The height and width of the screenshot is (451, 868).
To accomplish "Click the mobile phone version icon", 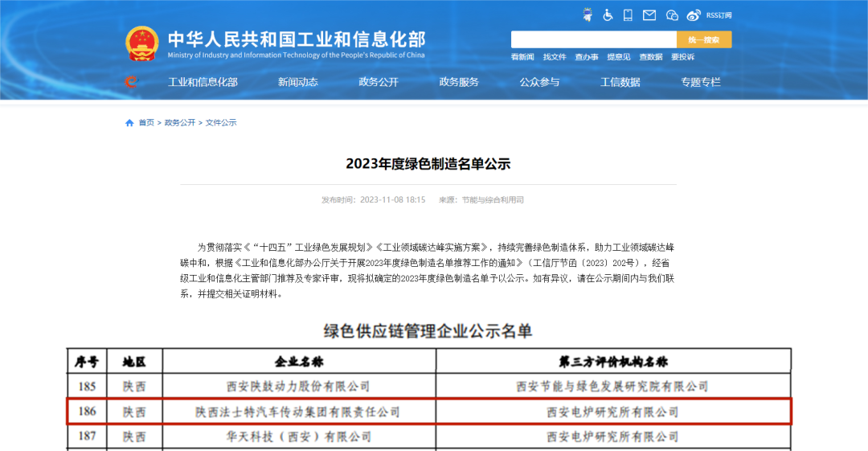I will (x=628, y=14).
